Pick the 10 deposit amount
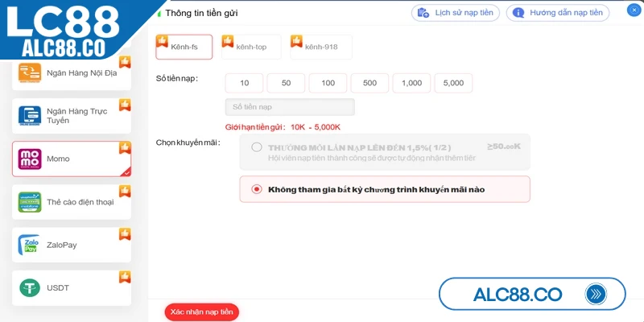Screen dimensions: 644x322 tap(244, 83)
